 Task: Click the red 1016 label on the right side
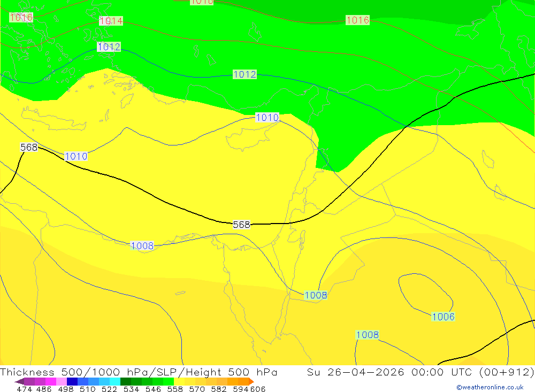pyautogui.click(x=357, y=20)
